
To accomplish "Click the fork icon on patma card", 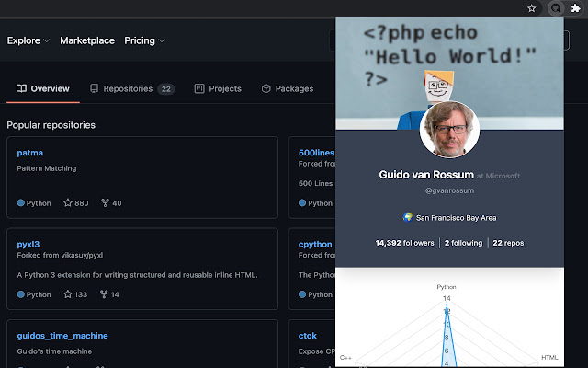I will pyautogui.click(x=105, y=202).
